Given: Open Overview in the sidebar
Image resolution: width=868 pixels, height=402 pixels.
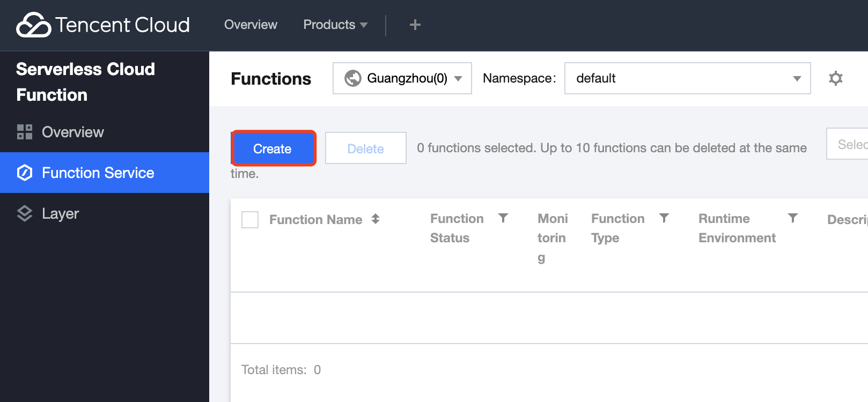Looking at the screenshot, I should [x=72, y=132].
